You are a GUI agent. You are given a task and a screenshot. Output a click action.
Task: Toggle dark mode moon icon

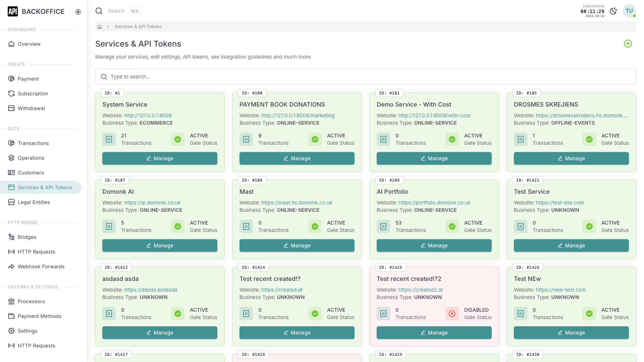[613, 11]
